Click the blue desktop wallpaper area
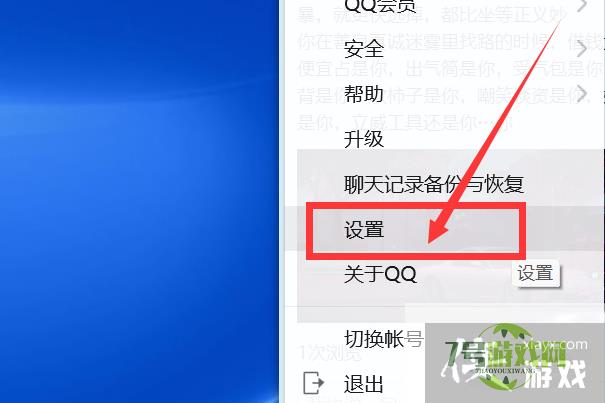The height and width of the screenshot is (403, 605). (x=139, y=201)
